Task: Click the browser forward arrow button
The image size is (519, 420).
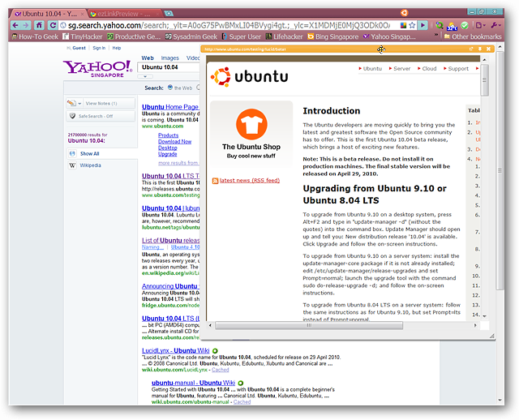Action: pyautogui.click(x=28, y=25)
